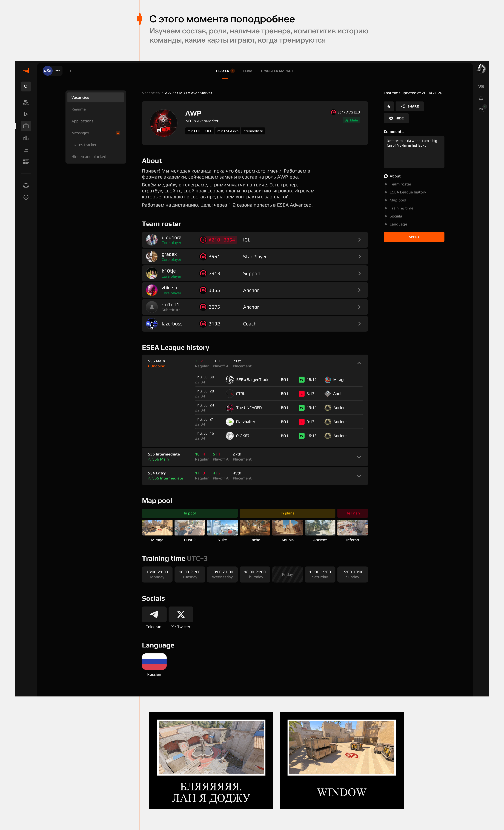Open the notifications bell icon
504x830 pixels.
tap(481, 98)
